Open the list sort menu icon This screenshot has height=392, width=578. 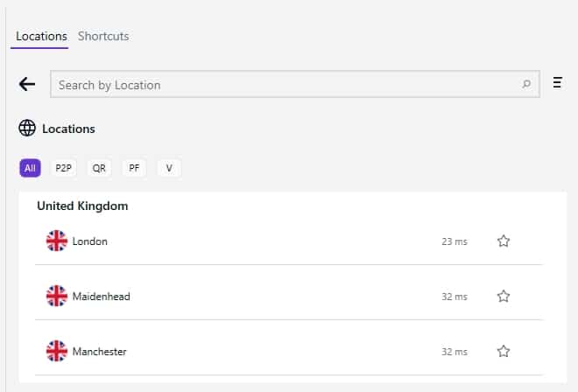(x=557, y=82)
